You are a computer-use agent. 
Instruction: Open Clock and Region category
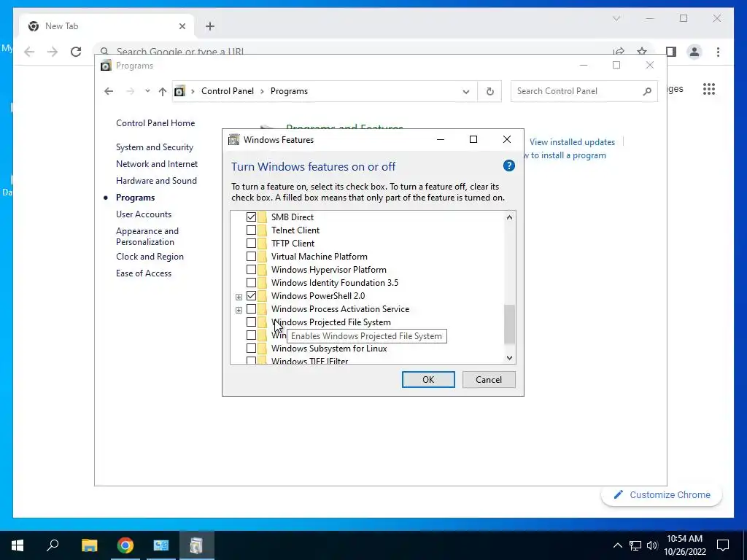pyautogui.click(x=150, y=256)
